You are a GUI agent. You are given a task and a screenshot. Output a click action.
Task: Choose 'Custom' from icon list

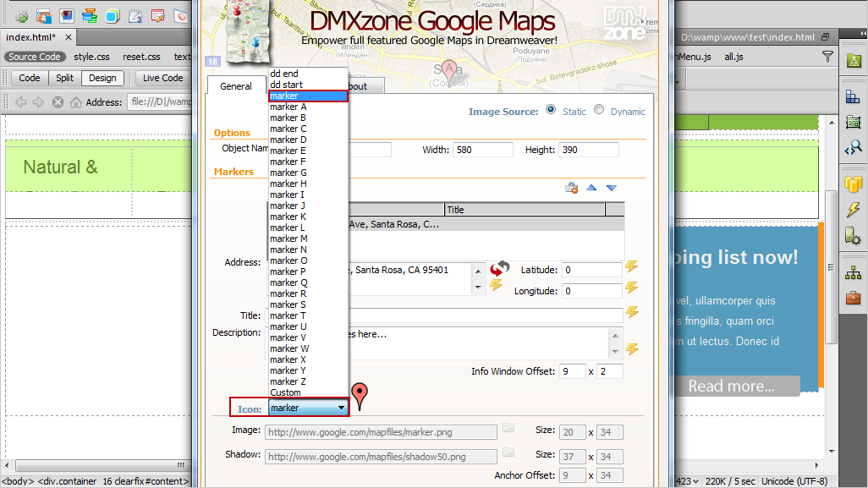308,392
